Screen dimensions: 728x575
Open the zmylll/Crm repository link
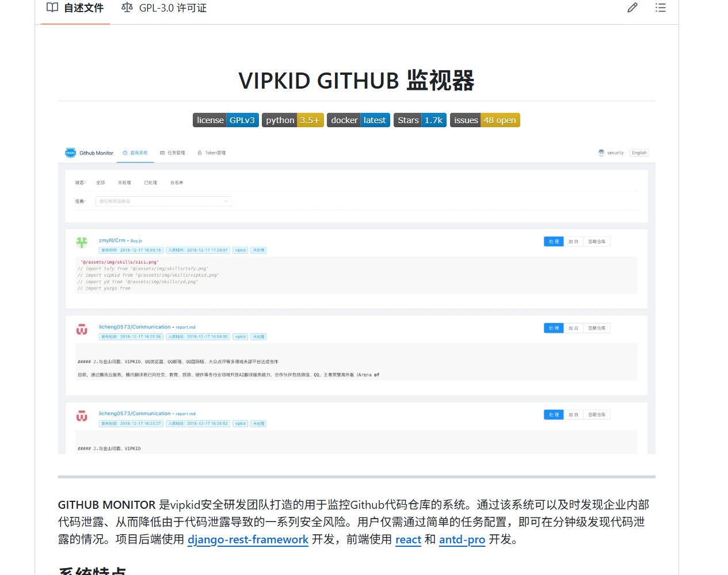click(x=112, y=241)
